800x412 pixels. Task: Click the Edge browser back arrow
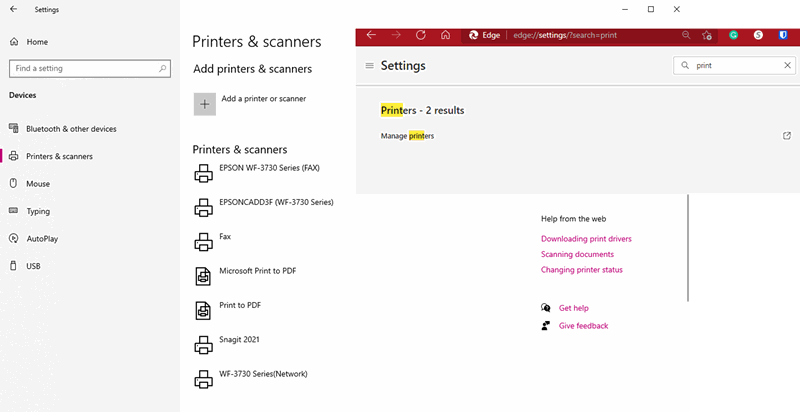click(x=371, y=35)
